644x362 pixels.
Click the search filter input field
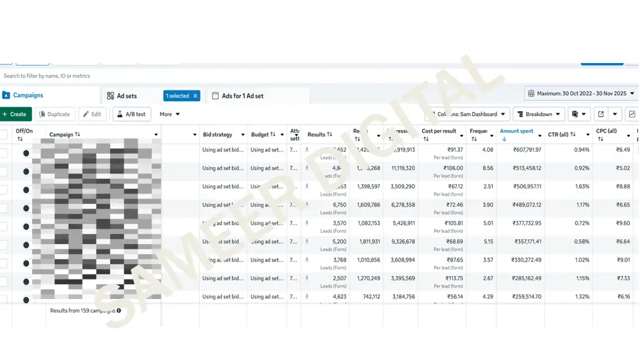tap(201, 76)
